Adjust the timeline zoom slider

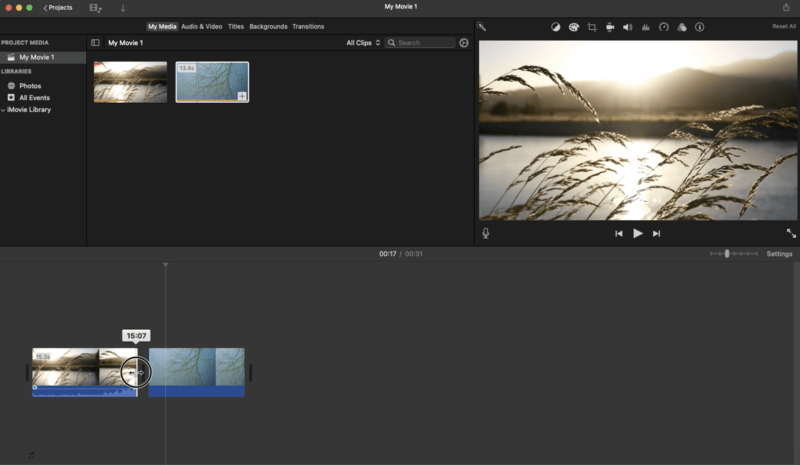click(x=727, y=254)
